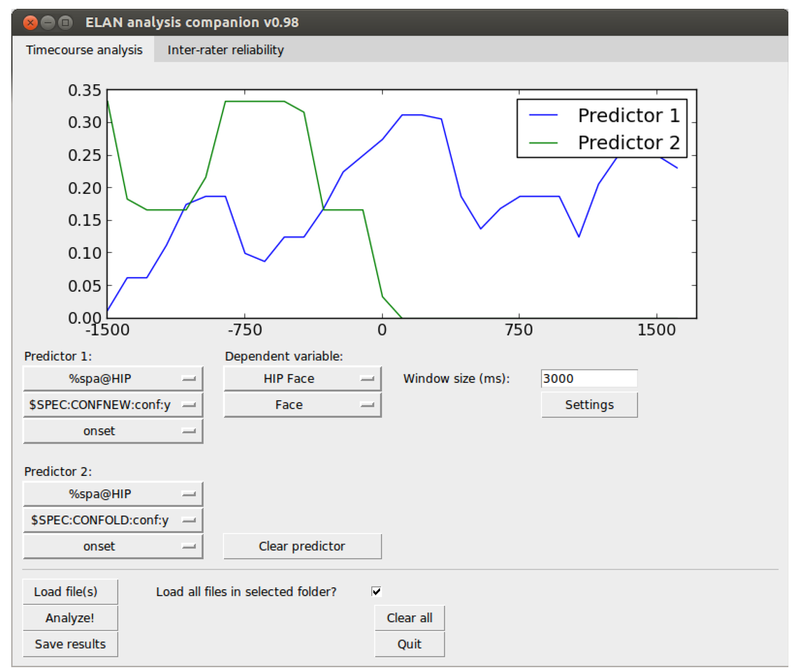Click Predictor 2 green line in legend
The height and width of the screenshot is (672, 794).
[543, 142]
